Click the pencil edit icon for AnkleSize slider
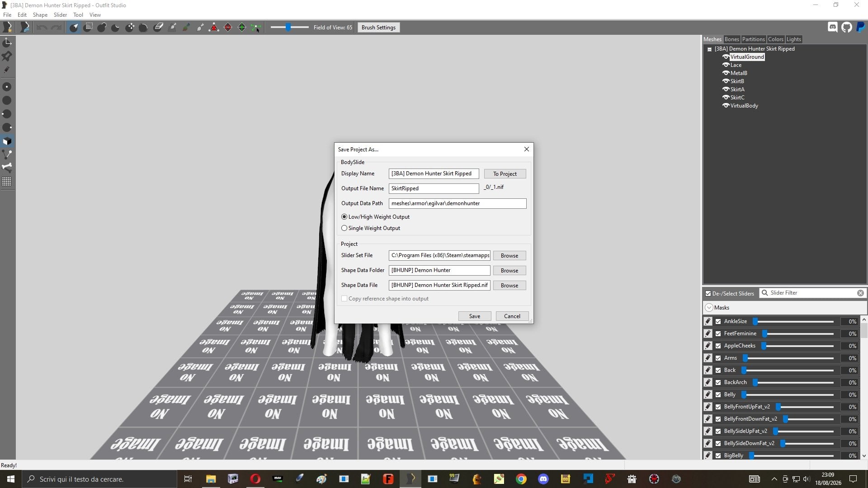The width and height of the screenshot is (868, 488). (708, 321)
